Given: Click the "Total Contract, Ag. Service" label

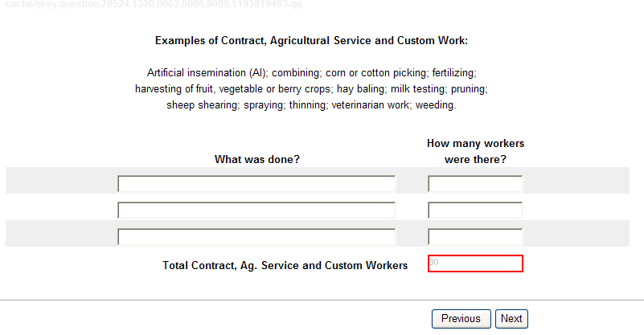Looking at the screenshot, I should pyautogui.click(x=285, y=265).
